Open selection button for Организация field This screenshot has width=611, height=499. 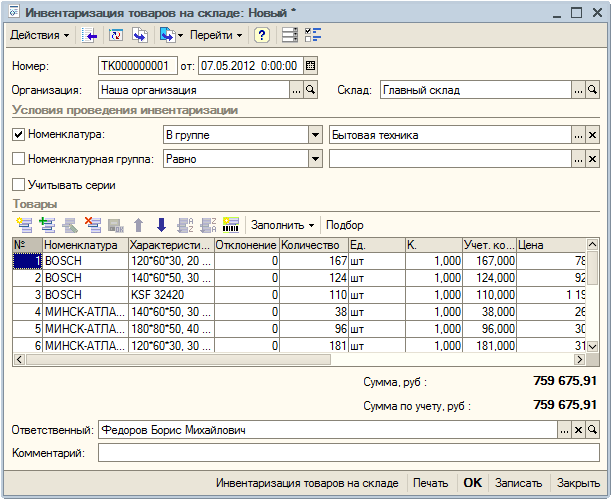pos(296,90)
